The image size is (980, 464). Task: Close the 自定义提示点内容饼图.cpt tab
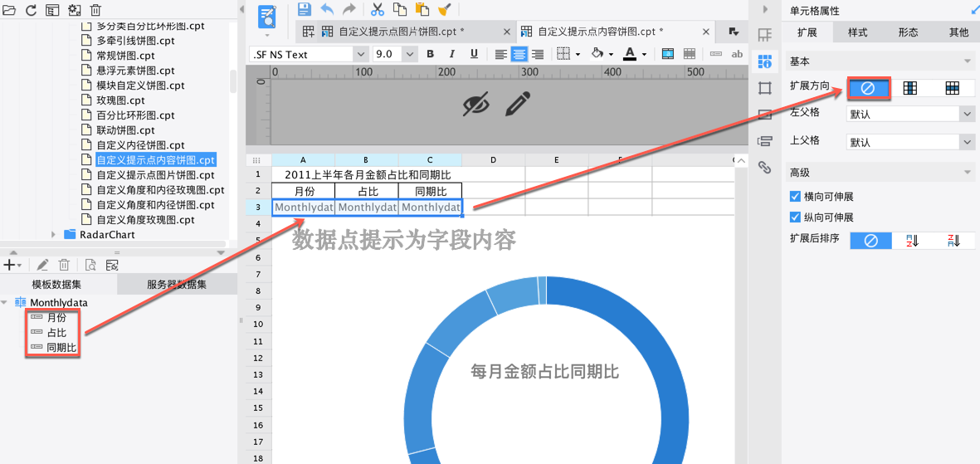[x=707, y=32]
